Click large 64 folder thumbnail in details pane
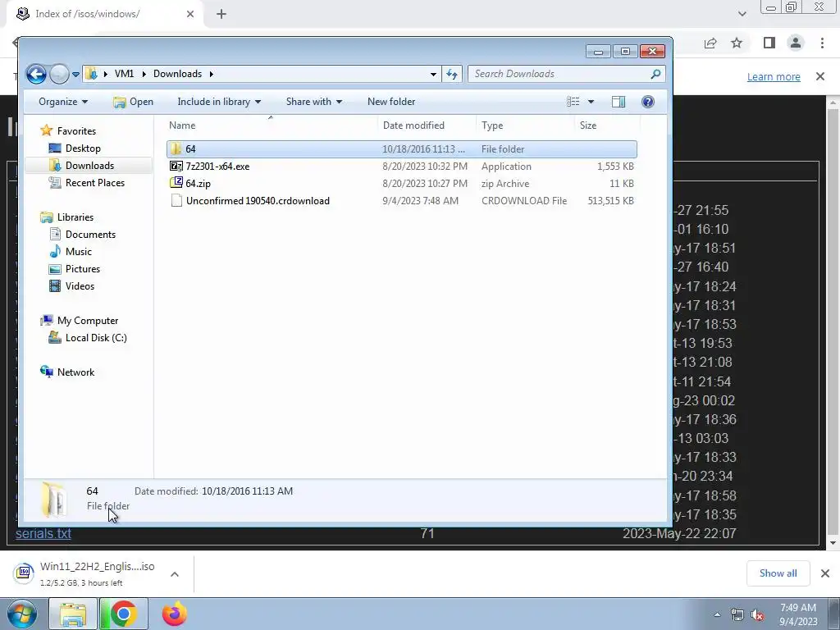The height and width of the screenshot is (630, 840). pyautogui.click(x=53, y=500)
